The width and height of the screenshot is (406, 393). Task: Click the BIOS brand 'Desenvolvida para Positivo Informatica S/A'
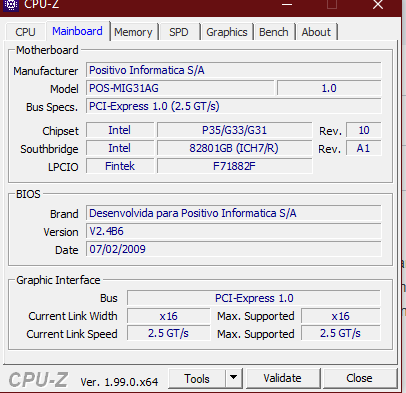tap(233, 213)
